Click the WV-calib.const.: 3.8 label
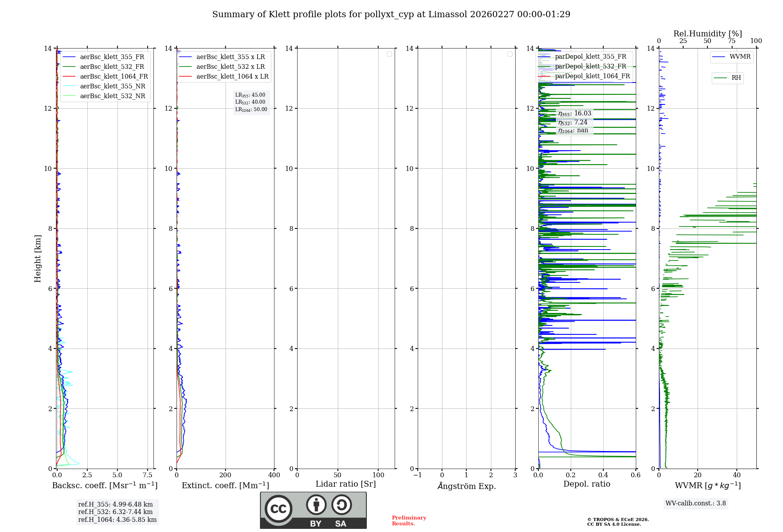This screenshot has height=532, width=783. point(695,503)
